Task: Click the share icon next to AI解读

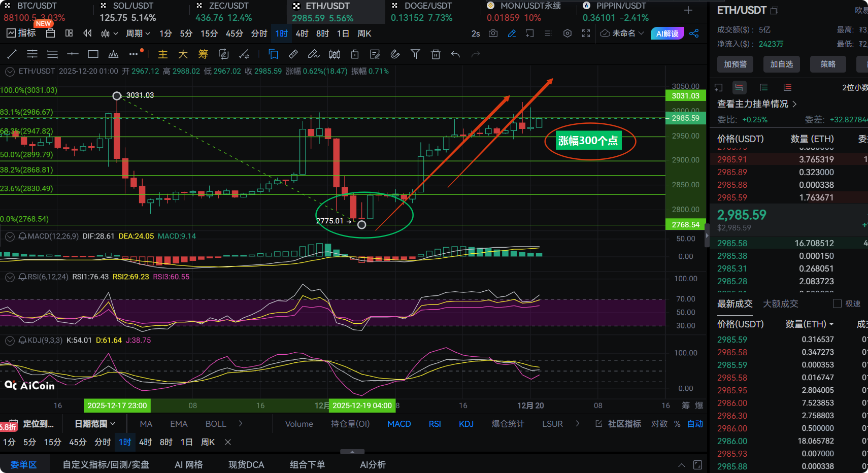Action: pyautogui.click(x=694, y=33)
